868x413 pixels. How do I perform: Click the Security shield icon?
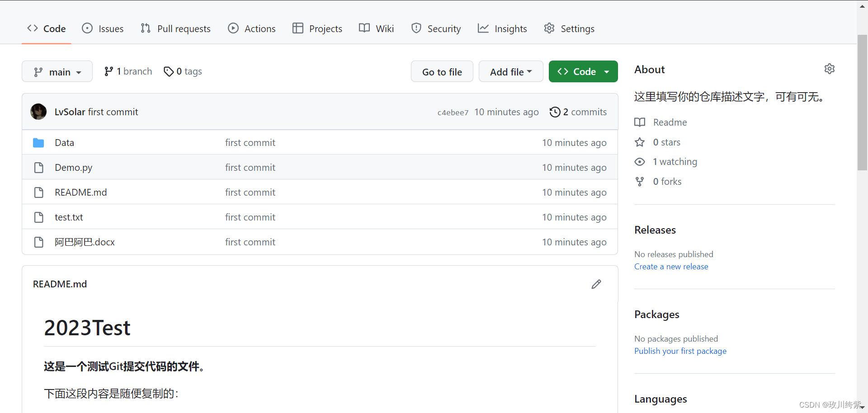tap(416, 28)
